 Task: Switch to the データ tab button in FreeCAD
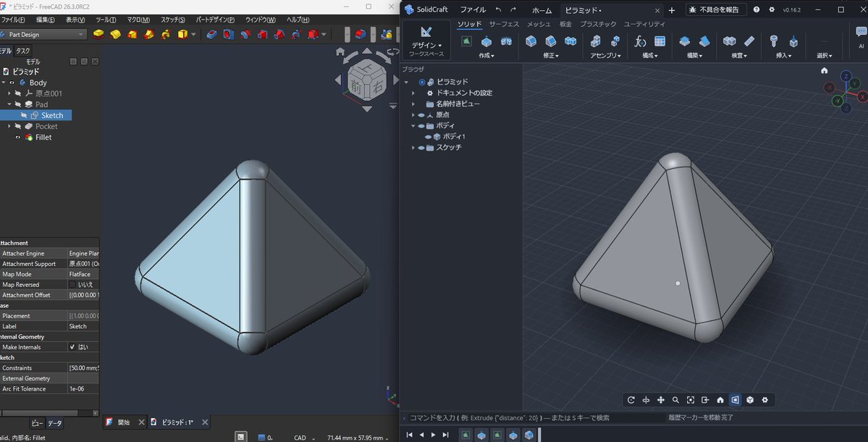55,423
